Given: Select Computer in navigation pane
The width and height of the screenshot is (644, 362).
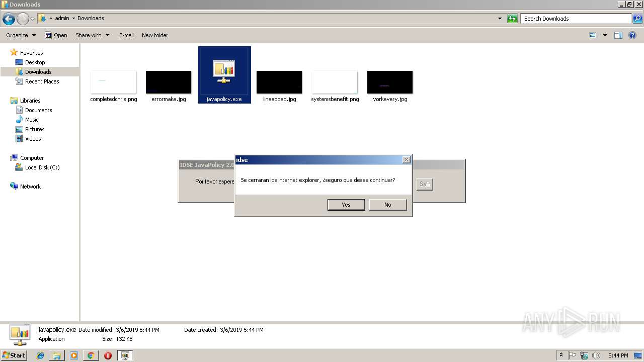Looking at the screenshot, I should tap(32, 158).
